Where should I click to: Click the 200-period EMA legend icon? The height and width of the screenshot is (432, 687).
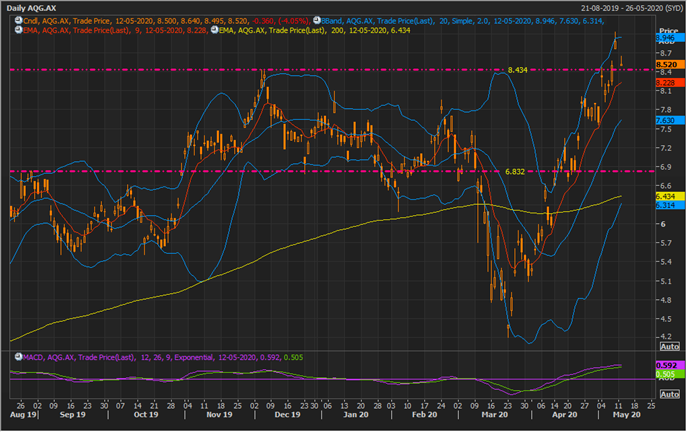[x=214, y=30]
